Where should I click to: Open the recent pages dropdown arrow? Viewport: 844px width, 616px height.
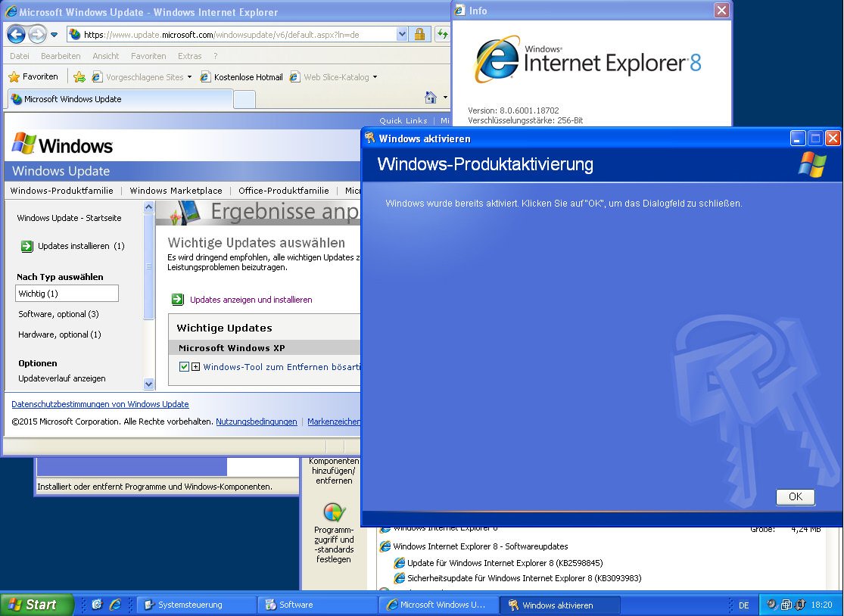tap(54, 35)
